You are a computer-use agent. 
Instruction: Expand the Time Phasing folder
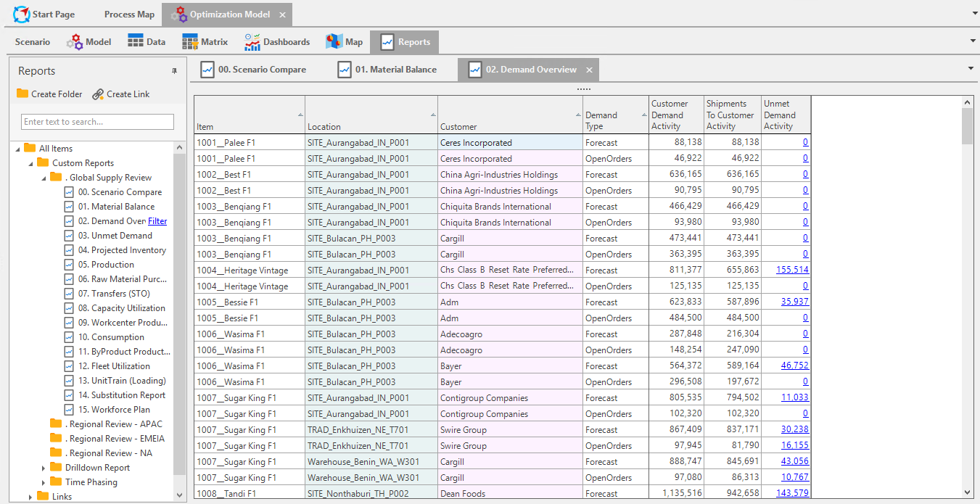tap(44, 482)
